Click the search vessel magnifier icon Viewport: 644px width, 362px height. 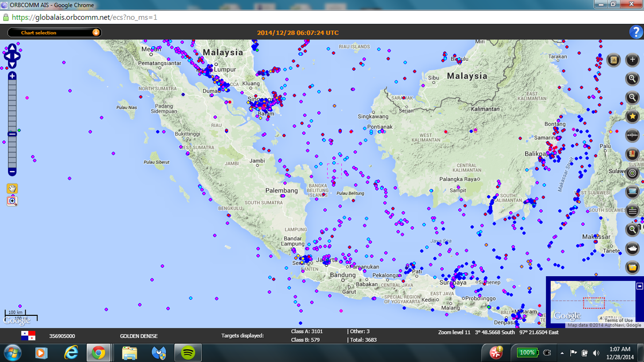point(633,230)
